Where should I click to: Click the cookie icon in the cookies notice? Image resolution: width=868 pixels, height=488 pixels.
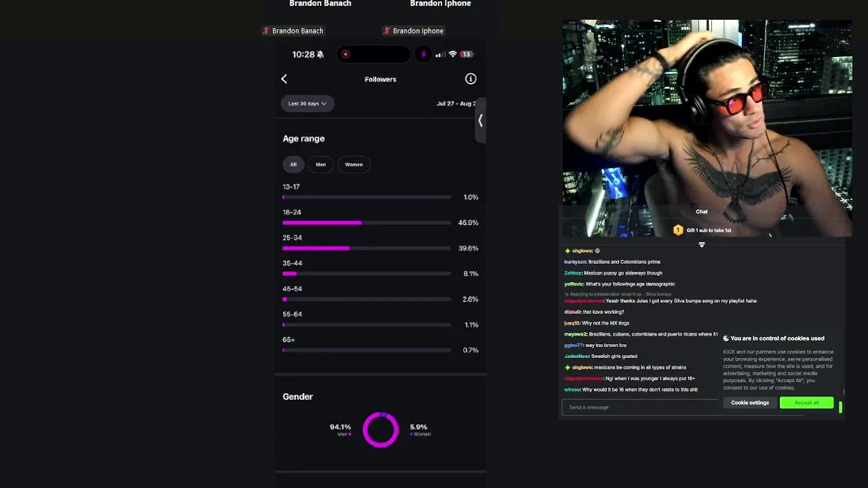point(726,338)
